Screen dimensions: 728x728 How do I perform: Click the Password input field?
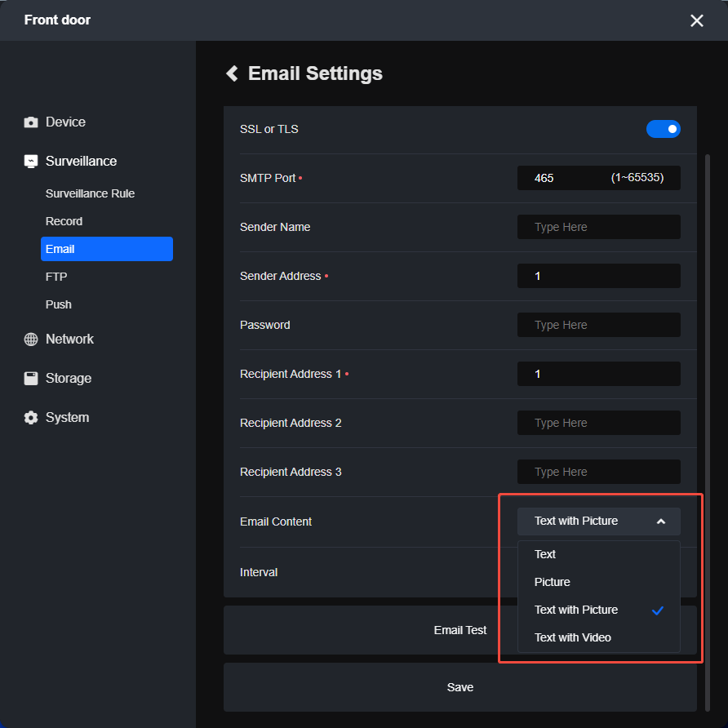[x=598, y=325]
